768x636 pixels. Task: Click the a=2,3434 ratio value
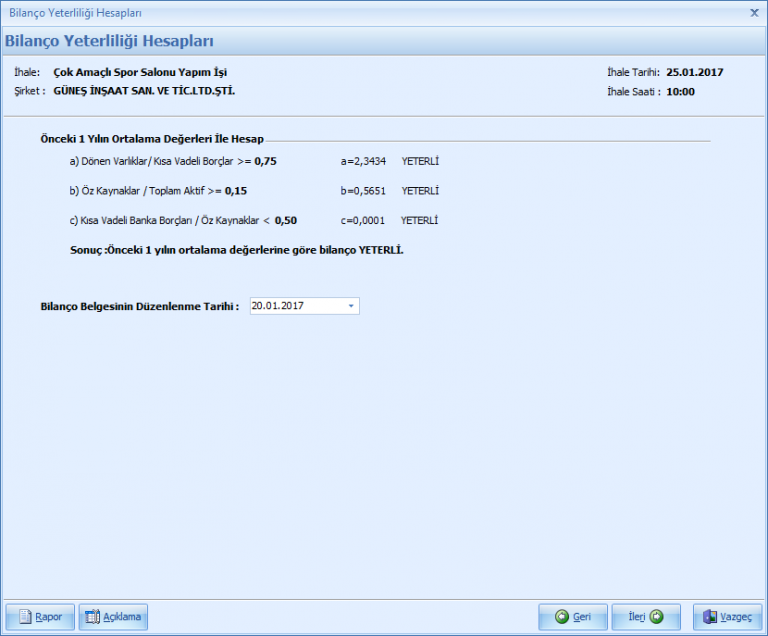click(364, 160)
